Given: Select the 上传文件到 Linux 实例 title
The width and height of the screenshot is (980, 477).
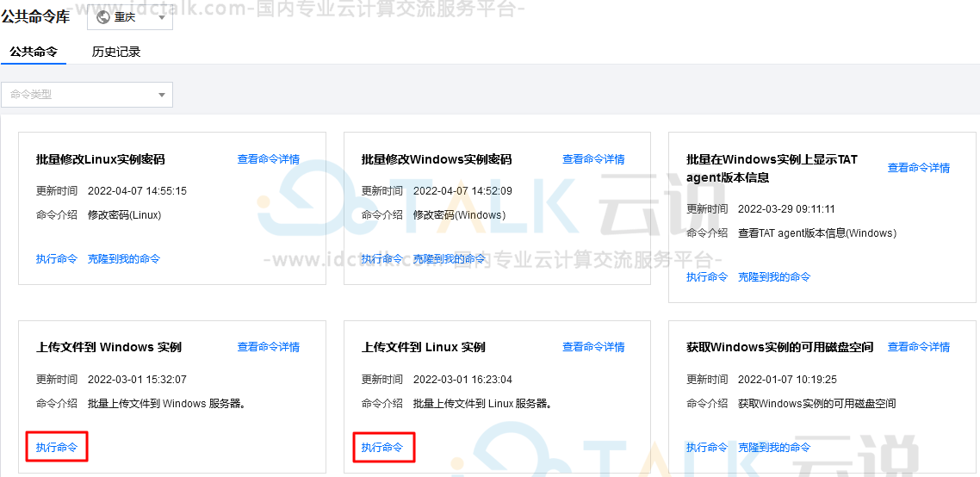Looking at the screenshot, I should (423, 347).
